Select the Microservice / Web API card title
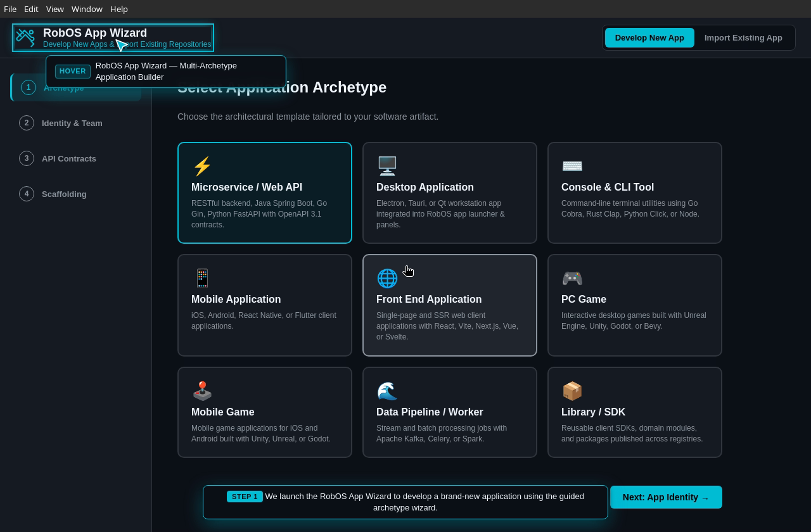Image resolution: width=811 pixels, height=532 pixels. coord(246,187)
